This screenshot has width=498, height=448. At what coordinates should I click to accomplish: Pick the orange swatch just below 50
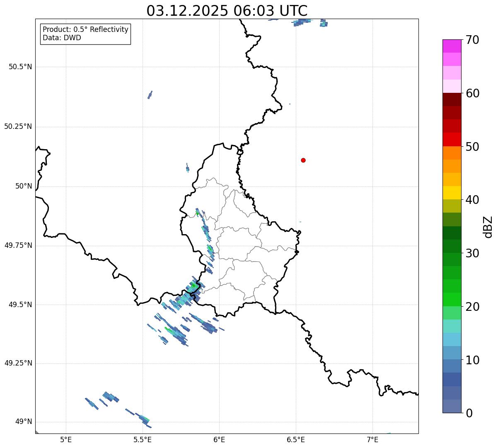tap(452, 153)
